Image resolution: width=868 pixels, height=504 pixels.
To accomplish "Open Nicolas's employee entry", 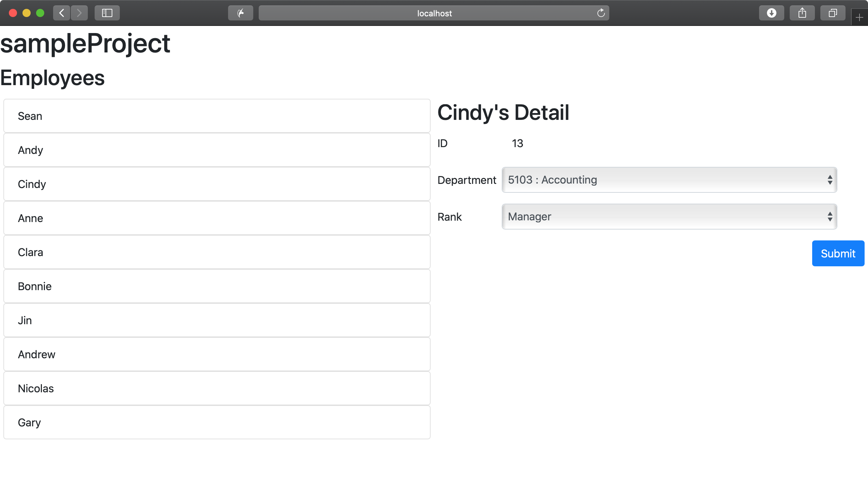I will 216,389.
